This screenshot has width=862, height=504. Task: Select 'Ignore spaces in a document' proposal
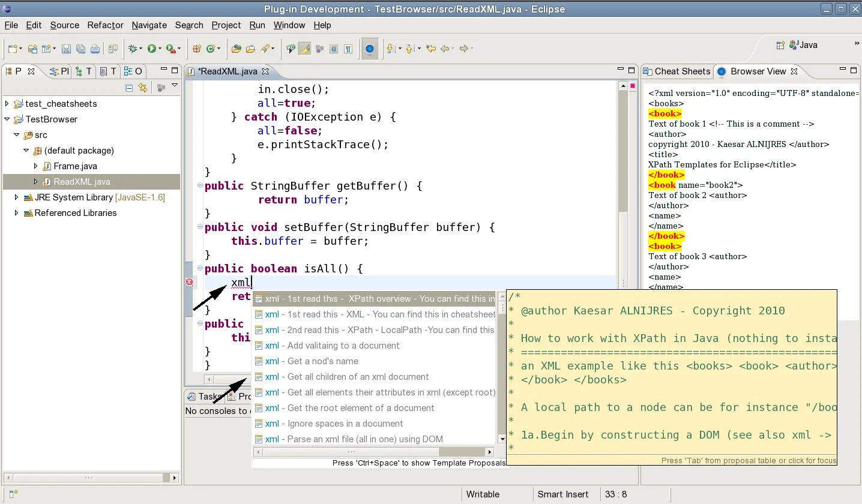(x=375, y=424)
